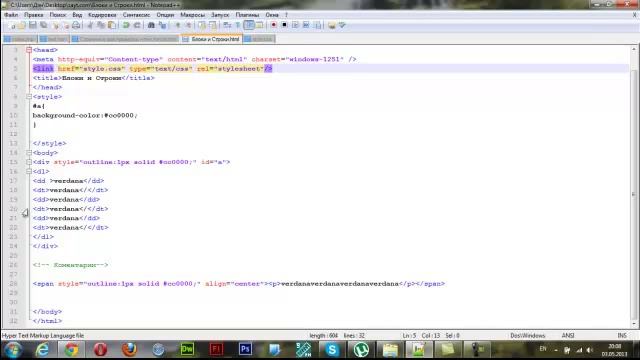Click the Комментарий comment line
The height and width of the screenshot is (360, 640).
click(x=70, y=265)
